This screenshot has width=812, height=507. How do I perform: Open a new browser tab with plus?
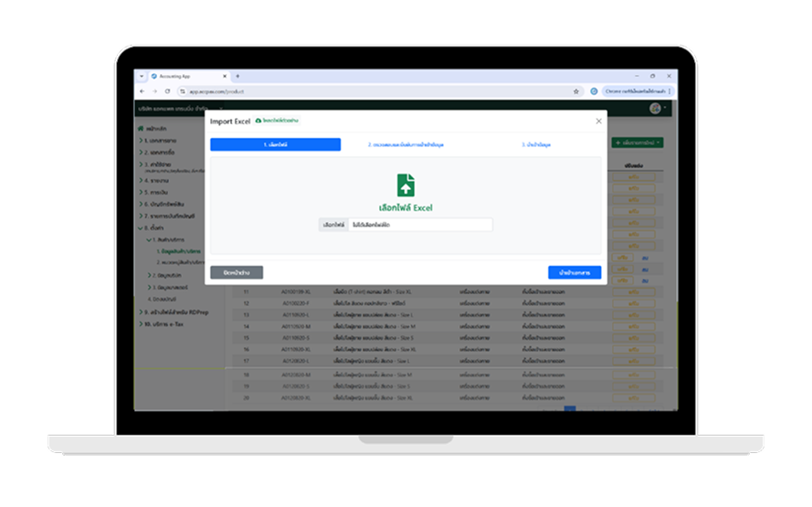pos(237,76)
